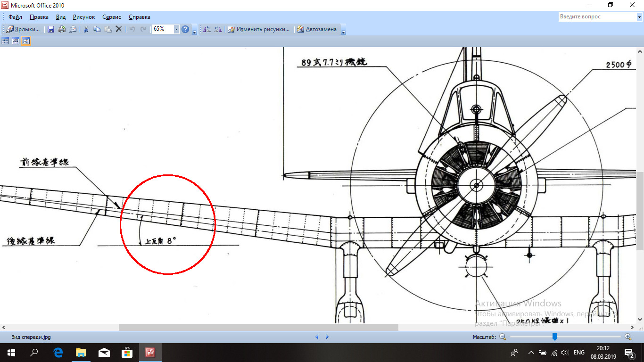Undo the last action arrow
Image resolution: width=644 pixels, height=362 pixels.
click(132, 29)
